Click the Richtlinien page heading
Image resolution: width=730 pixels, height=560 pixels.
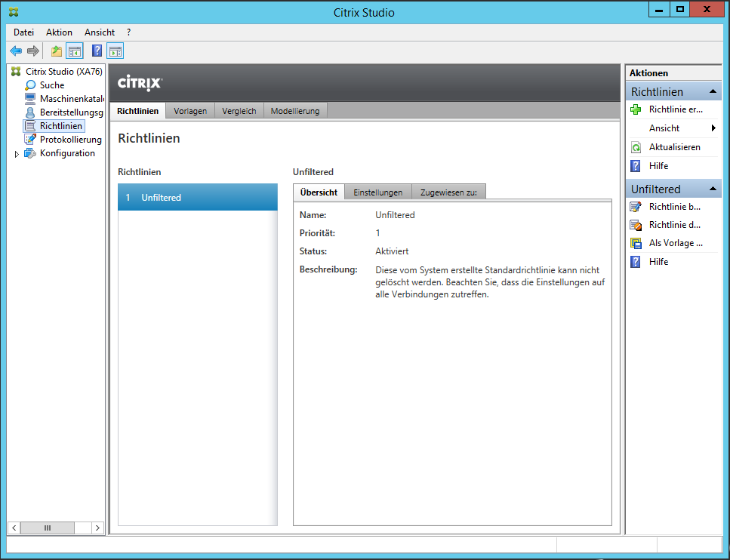coord(149,138)
